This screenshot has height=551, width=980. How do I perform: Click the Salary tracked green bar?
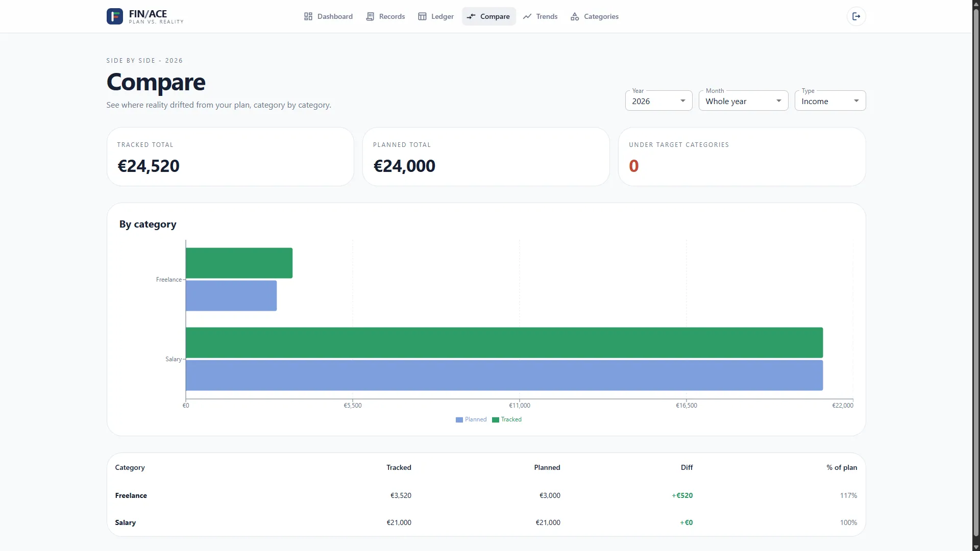[504, 342]
